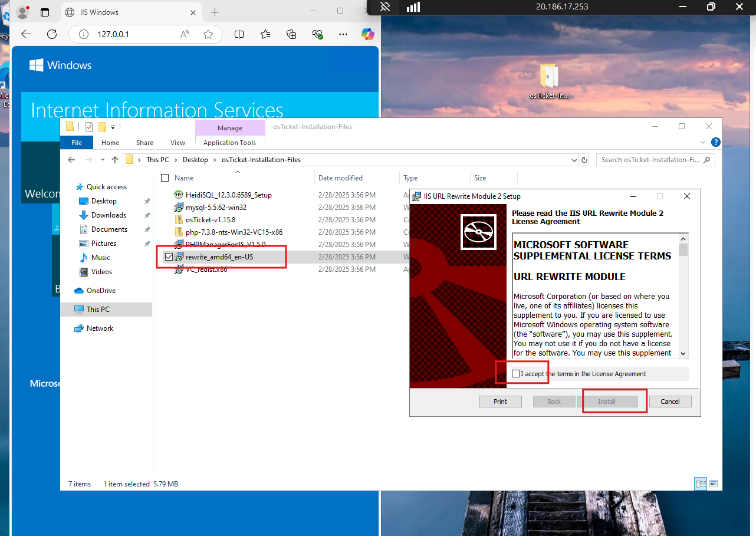The height and width of the screenshot is (536, 756).
Task: Select the osTicket-v1.15.8 zip icon
Action: click(x=179, y=220)
